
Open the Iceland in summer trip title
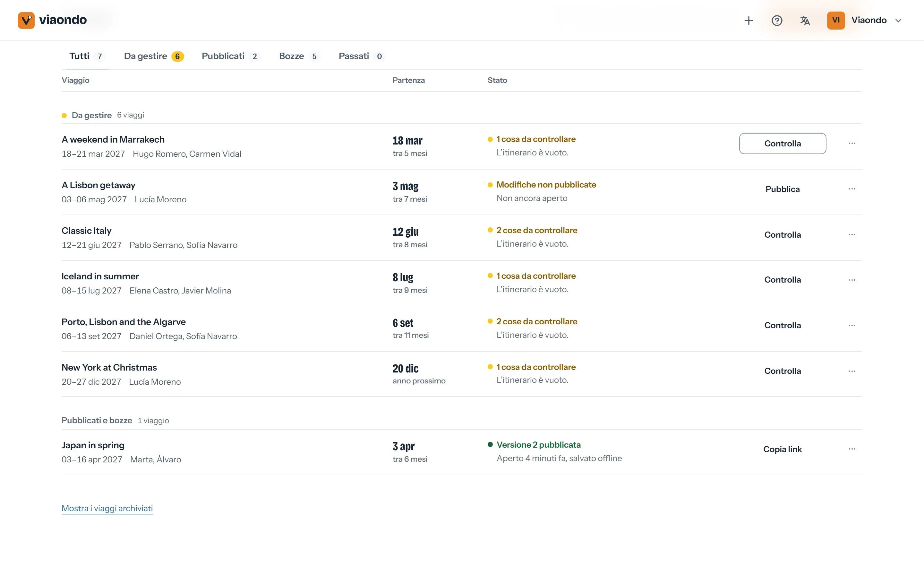[x=100, y=276]
